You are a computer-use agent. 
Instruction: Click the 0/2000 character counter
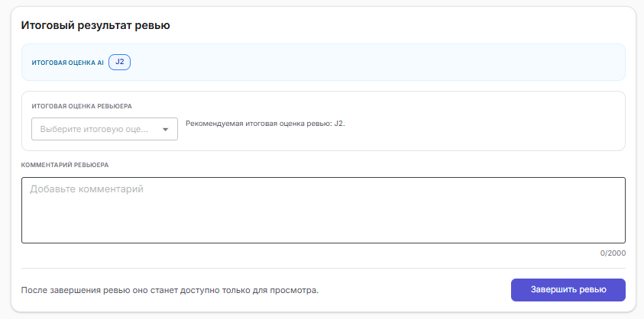tap(613, 253)
